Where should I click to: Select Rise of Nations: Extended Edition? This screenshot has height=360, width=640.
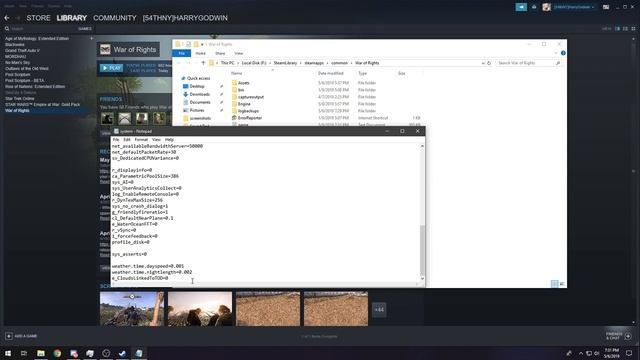[x=35, y=87]
